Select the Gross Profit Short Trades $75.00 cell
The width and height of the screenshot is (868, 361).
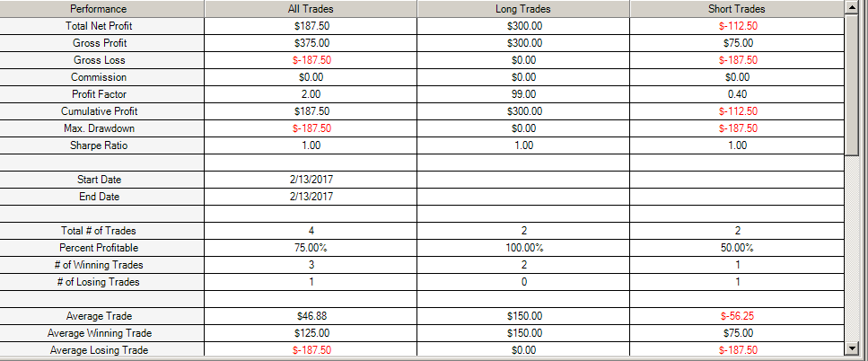(737, 42)
